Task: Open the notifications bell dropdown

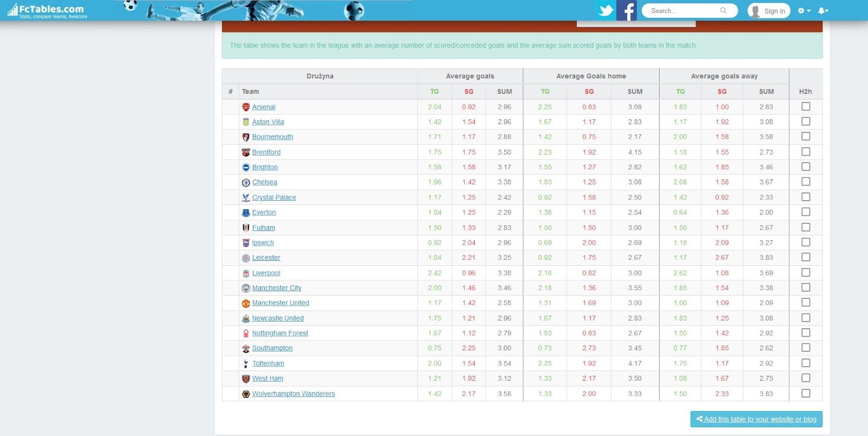Action: tap(823, 10)
